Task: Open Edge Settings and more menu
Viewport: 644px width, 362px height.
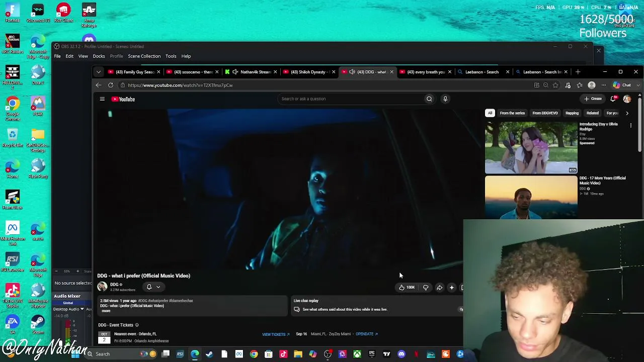Action: pos(604,85)
